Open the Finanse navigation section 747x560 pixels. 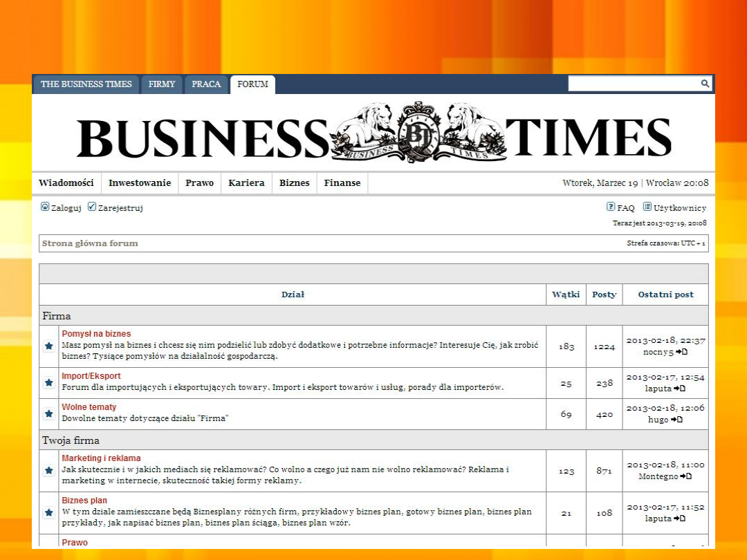[x=342, y=183]
